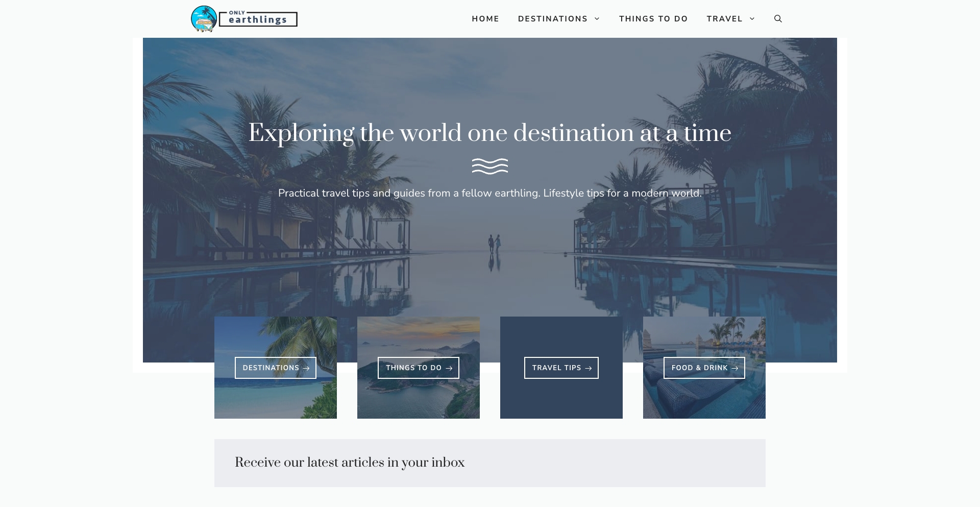Open the FOOD & DRINK category button
Viewport: 980px width, 507px height.
(704, 368)
